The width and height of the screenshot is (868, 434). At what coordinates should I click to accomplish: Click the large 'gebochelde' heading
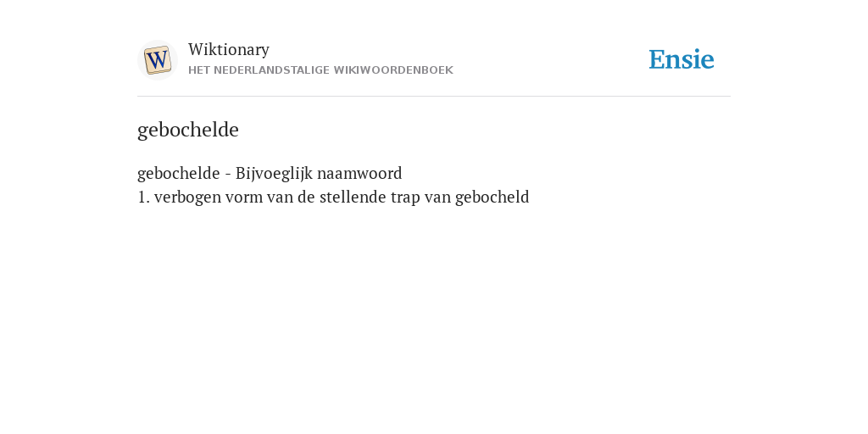click(x=188, y=130)
